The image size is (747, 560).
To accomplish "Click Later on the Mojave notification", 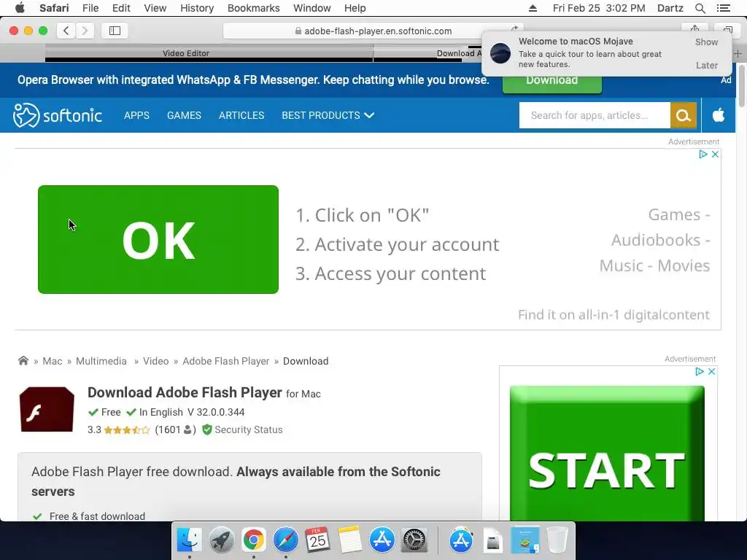I will click(706, 65).
